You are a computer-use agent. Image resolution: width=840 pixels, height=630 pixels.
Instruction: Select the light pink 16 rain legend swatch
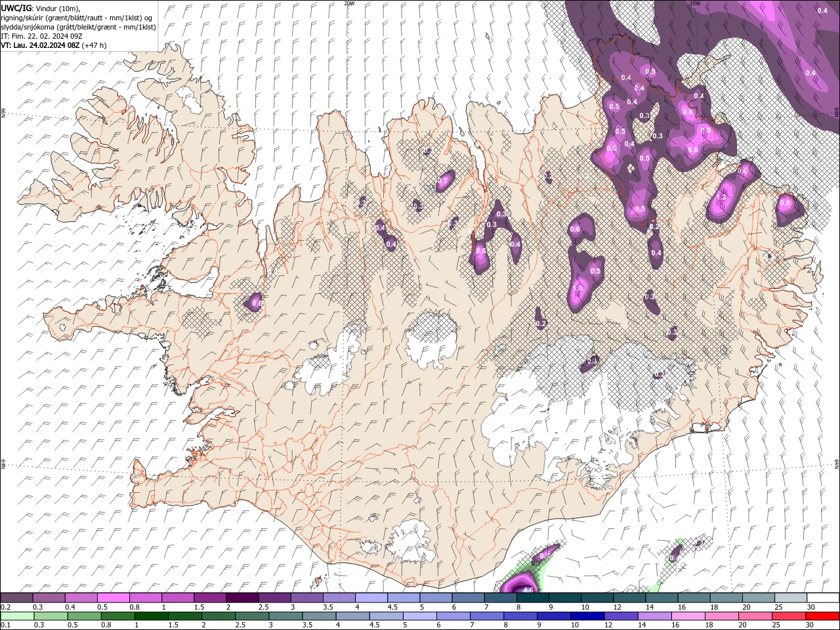click(x=688, y=616)
